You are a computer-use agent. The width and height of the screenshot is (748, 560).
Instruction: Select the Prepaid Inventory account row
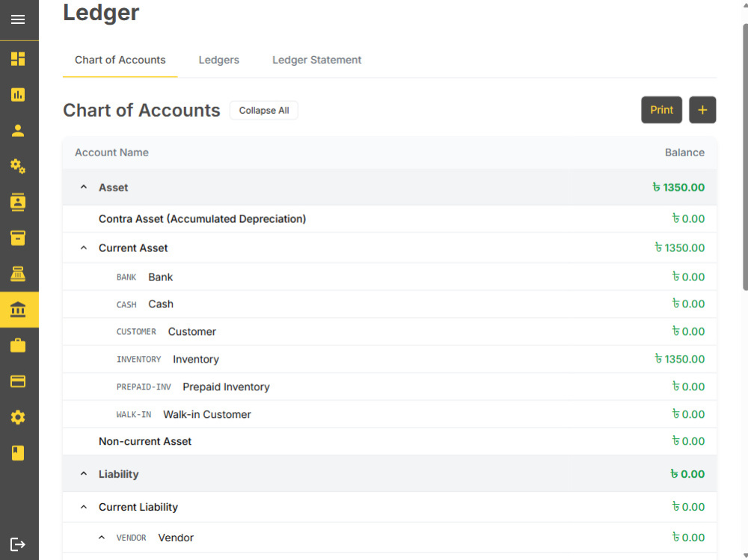[x=389, y=387]
